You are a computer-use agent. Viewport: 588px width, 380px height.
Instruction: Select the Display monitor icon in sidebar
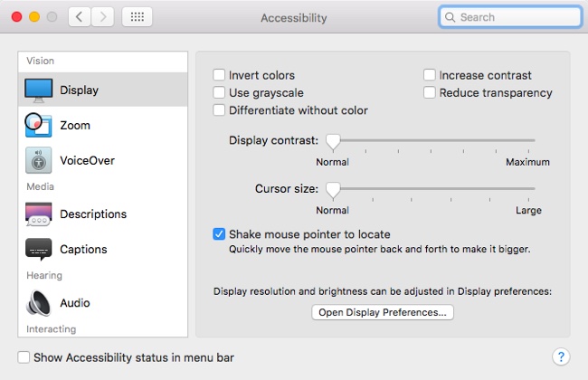coord(39,90)
